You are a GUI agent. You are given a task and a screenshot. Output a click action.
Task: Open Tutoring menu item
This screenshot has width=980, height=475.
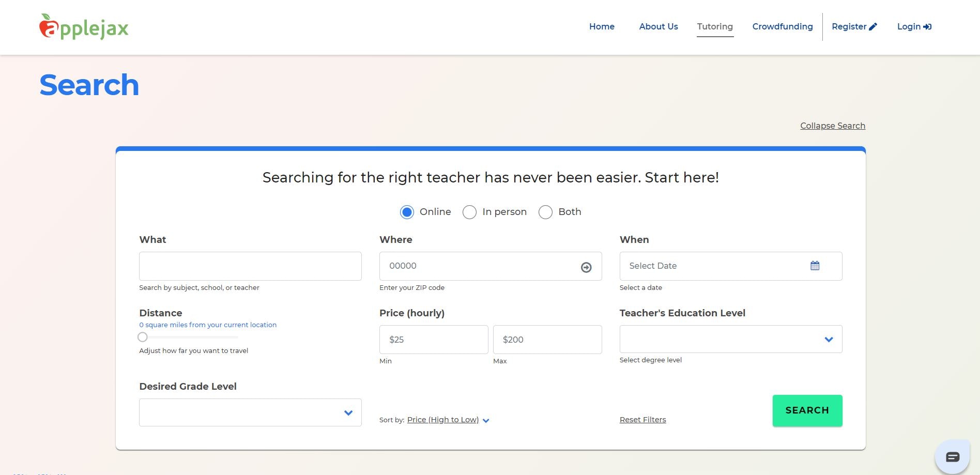pyautogui.click(x=715, y=26)
